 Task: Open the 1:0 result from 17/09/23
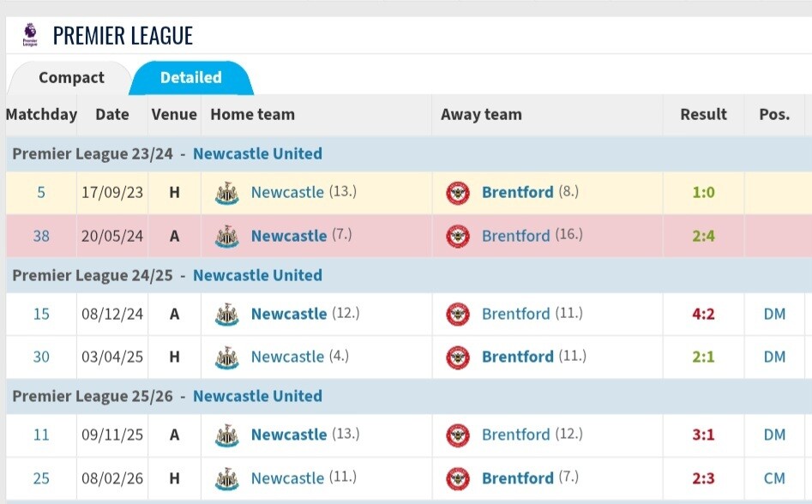[703, 193]
